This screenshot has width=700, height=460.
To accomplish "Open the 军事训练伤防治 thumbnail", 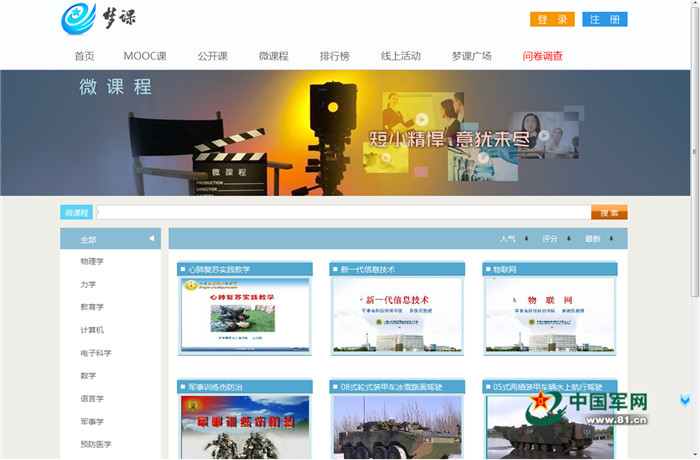I will [245, 427].
